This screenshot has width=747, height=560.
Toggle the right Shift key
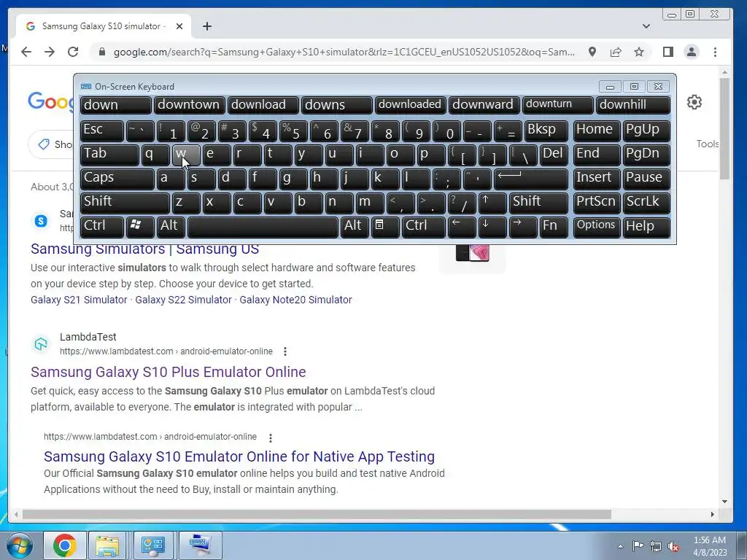538,203
